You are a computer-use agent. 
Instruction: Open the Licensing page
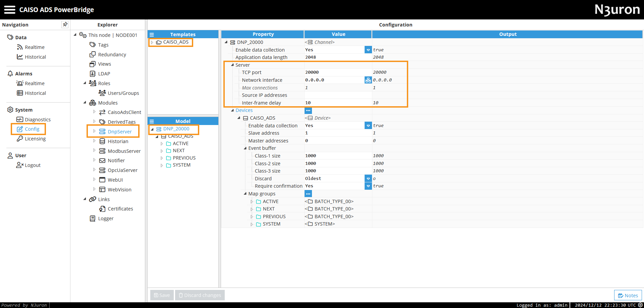(x=31, y=139)
